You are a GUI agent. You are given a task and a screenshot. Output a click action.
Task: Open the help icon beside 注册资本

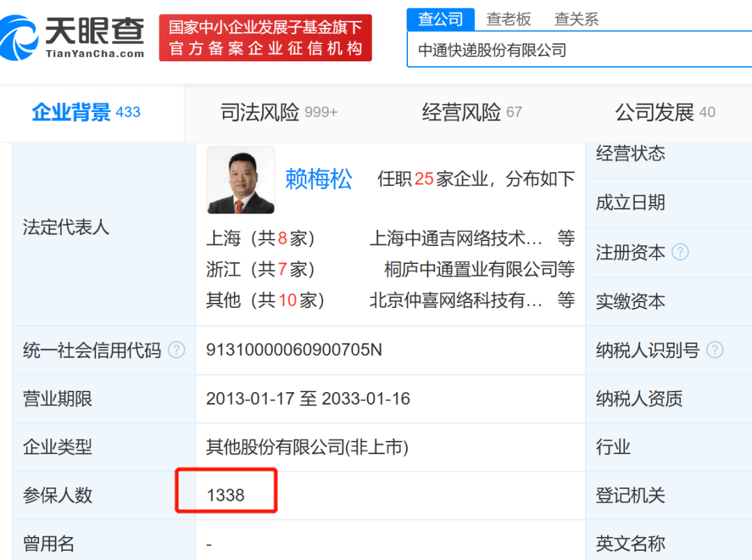pos(680,252)
